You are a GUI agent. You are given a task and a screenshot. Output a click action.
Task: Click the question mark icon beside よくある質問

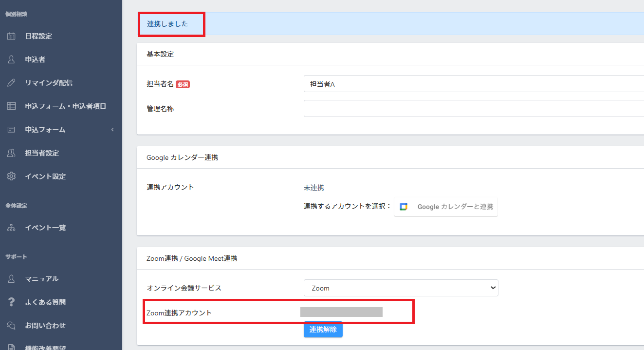click(11, 302)
